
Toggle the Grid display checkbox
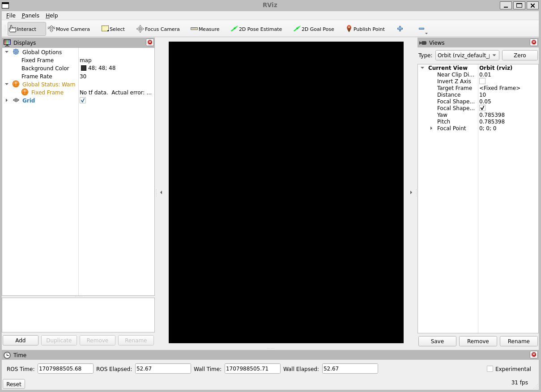click(x=82, y=100)
